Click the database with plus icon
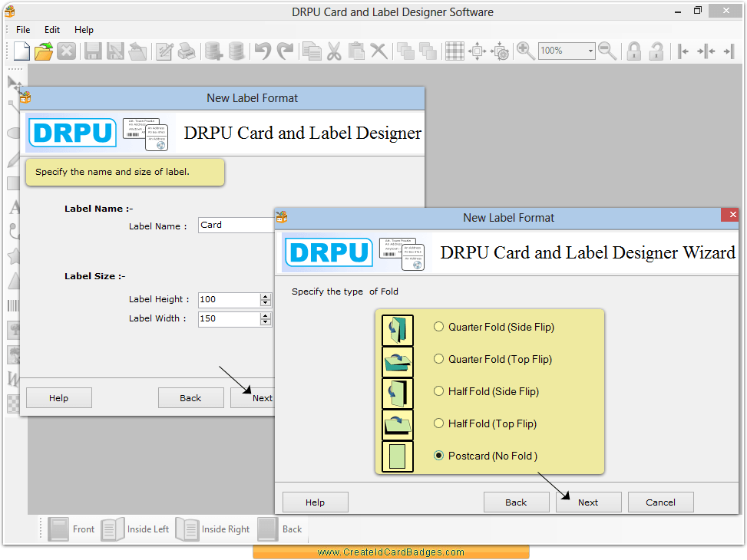The height and width of the screenshot is (560, 747). 213,51
